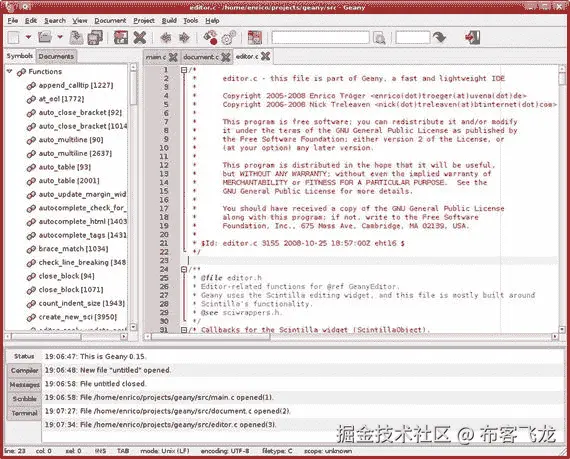Viewport: 570px width, 459px height.
Task: Open the new-file template dropdown arrow
Action: click(x=28, y=37)
